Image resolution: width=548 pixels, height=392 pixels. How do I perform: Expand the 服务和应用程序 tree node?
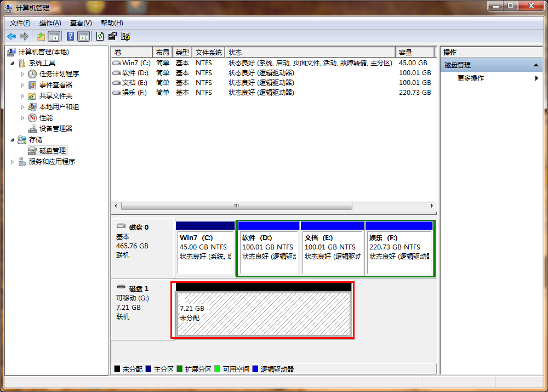[x=13, y=162]
